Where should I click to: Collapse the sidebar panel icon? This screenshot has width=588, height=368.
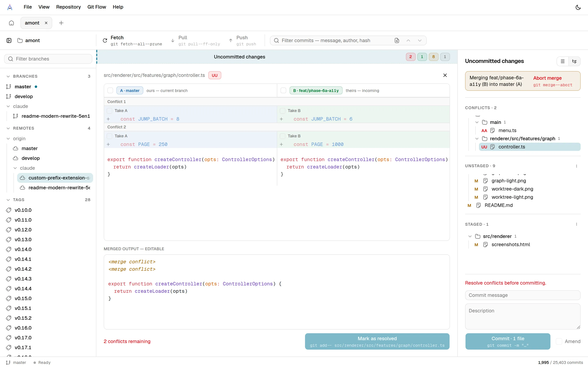click(9, 40)
